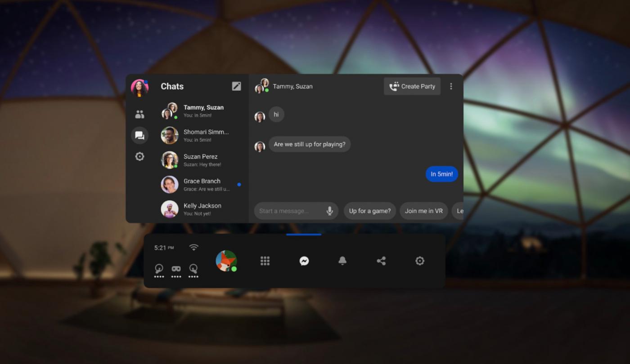Send the 'Join me in VR' quick reply

[x=423, y=211]
